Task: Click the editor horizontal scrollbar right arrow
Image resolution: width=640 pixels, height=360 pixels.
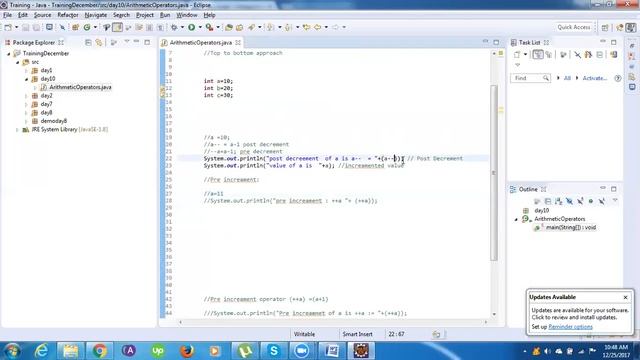Action: 485,322
